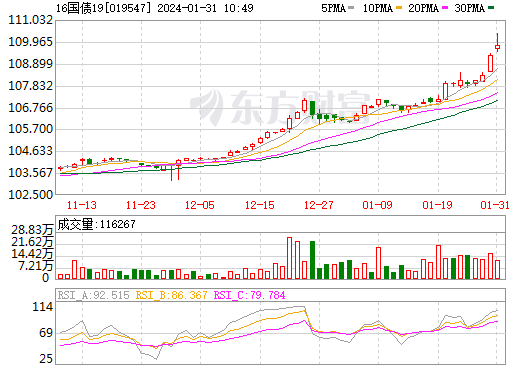
Task: Click the 10PMA orange legend swatch
Action: [399, 8]
